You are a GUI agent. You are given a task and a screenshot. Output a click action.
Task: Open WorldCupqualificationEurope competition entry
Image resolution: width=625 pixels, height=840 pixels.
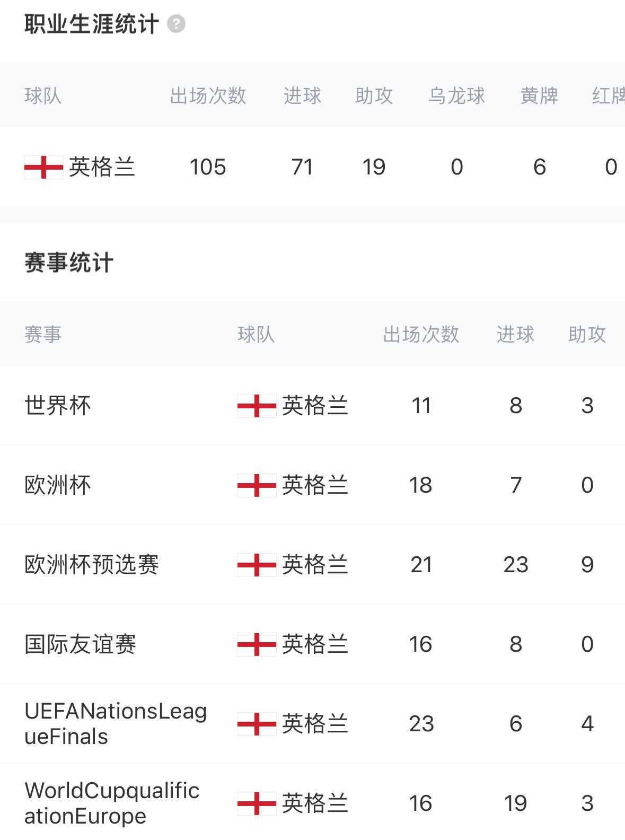point(112,803)
